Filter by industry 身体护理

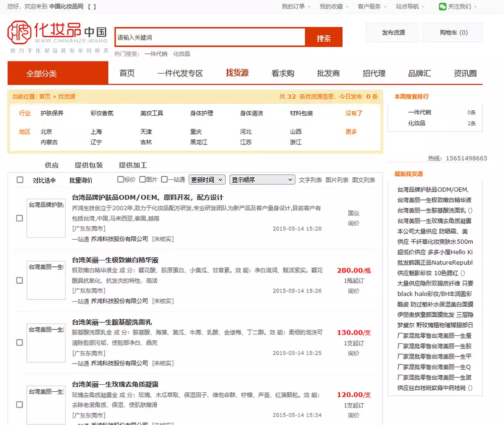tap(202, 113)
